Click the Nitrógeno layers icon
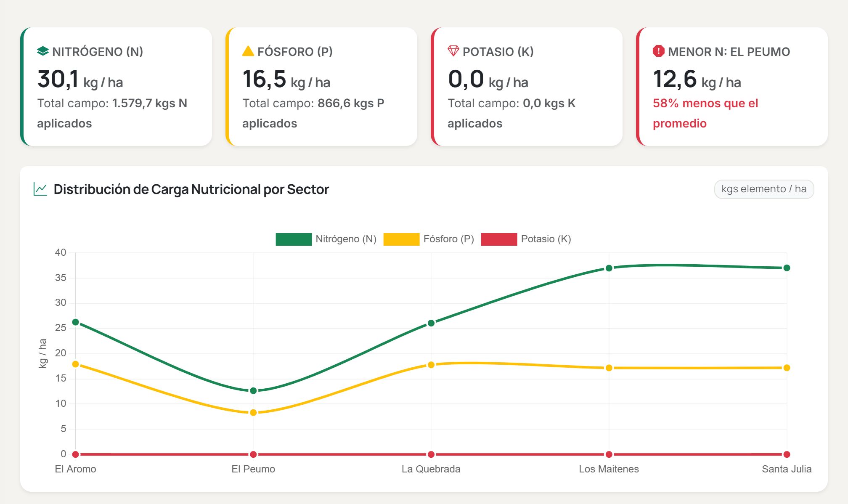This screenshot has height=504, width=848. 43,51
